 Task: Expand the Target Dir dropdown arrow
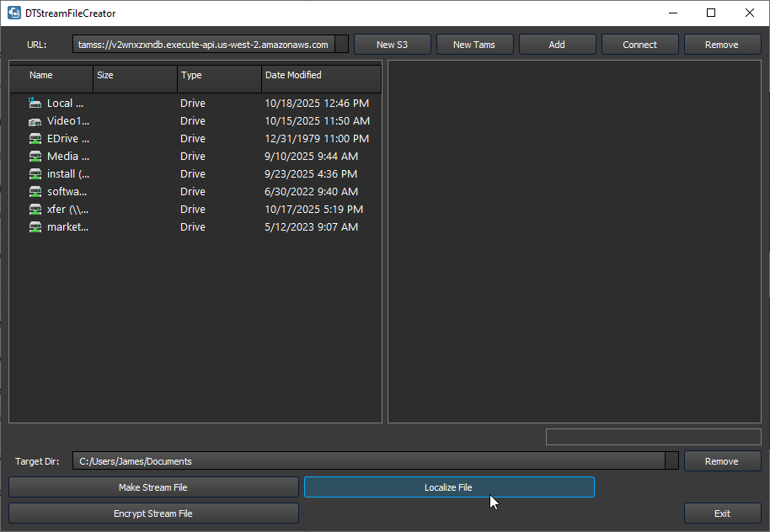click(671, 461)
